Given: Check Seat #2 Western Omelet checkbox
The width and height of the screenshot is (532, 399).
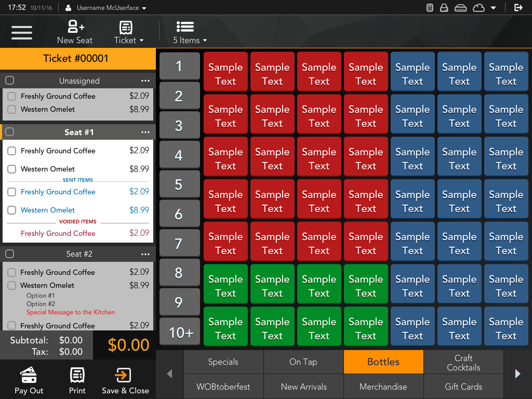Looking at the screenshot, I should pos(12,285).
